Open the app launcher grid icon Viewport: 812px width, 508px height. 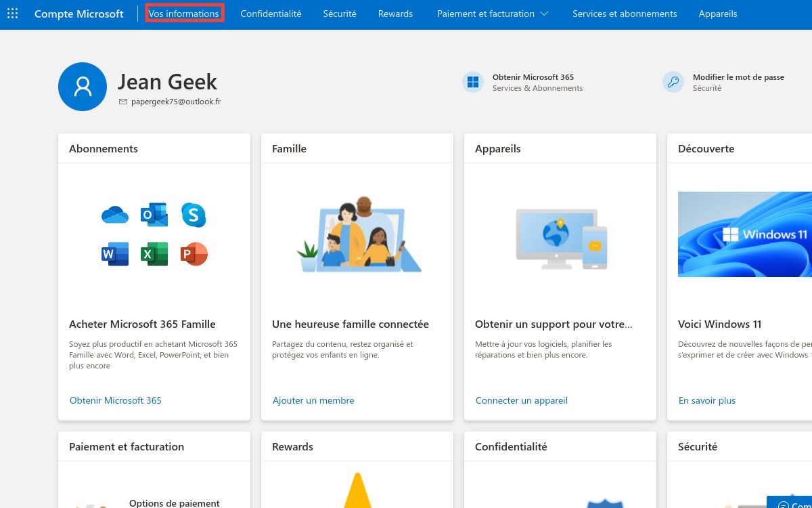[x=12, y=14]
